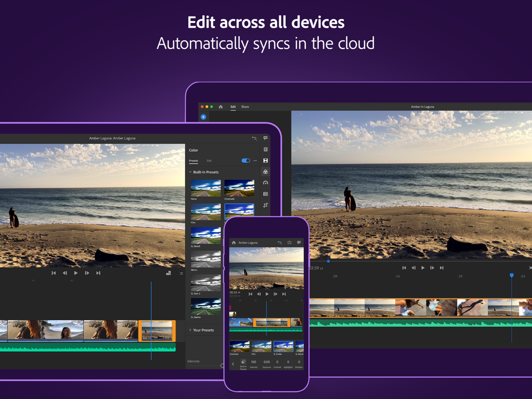Apply the Film preset on tablet
Image resolution: width=532 pixels, height=399 pixels.
205,212
